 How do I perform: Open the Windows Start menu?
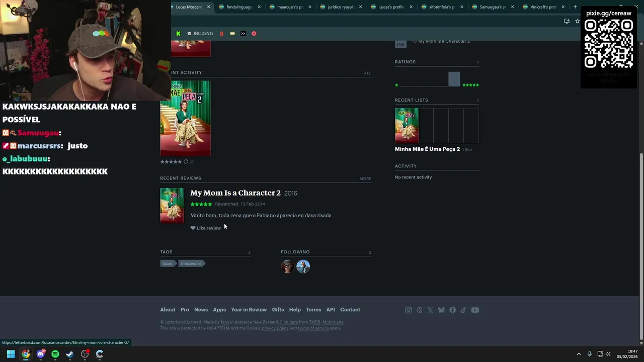coord(11,354)
